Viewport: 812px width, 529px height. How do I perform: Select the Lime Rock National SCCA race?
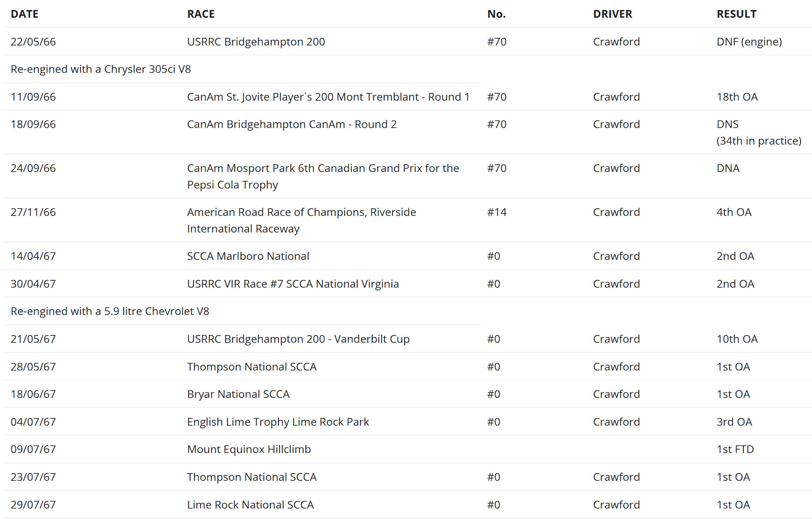[250, 505]
